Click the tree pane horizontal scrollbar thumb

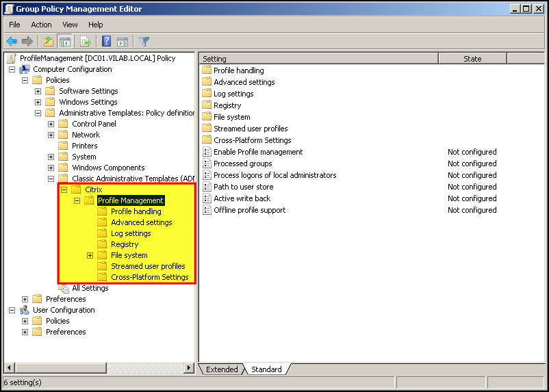[x=60, y=368]
